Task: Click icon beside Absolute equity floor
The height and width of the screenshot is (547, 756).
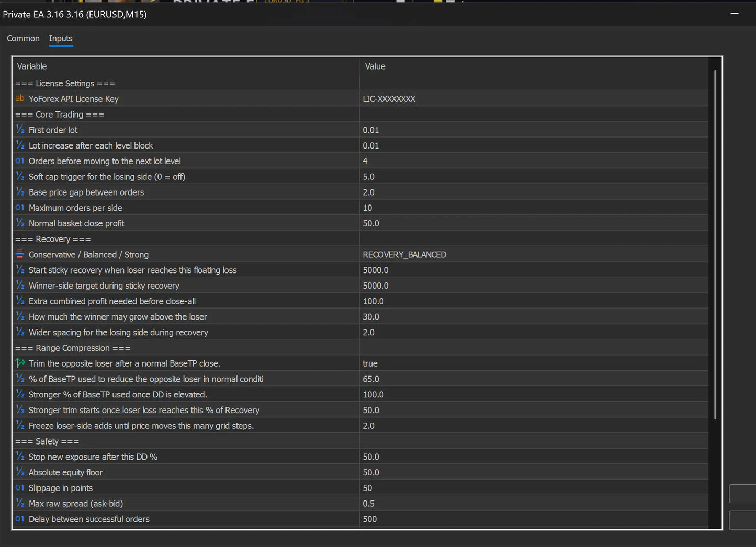Action: (x=20, y=472)
